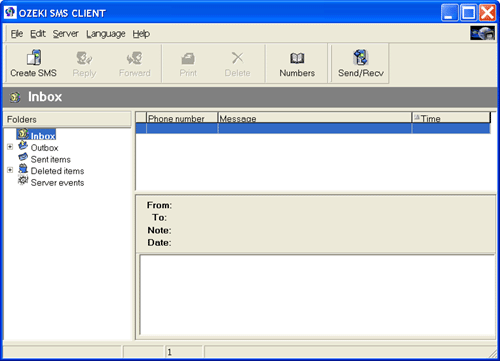Sort by Phone number column header
This screenshot has width=500, height=361.
coord(182,118)
